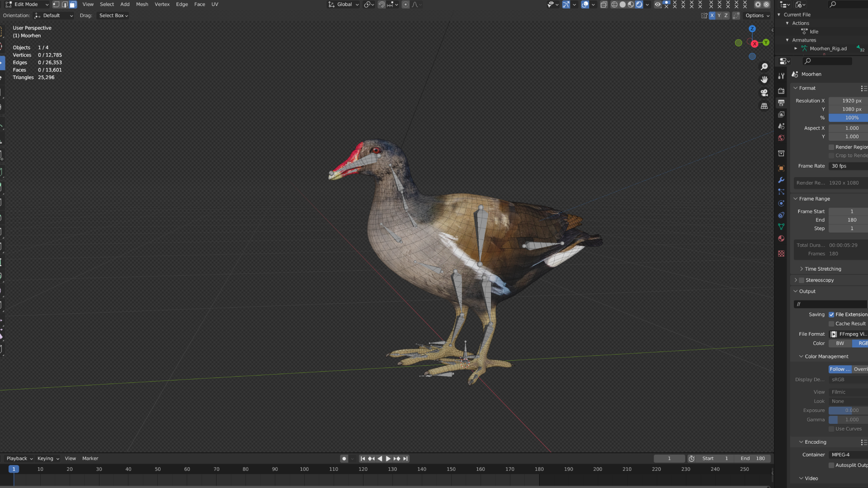868x488 pixels.
Task: Enable Cache Result checkbox
Action: (x=831, y=324)
